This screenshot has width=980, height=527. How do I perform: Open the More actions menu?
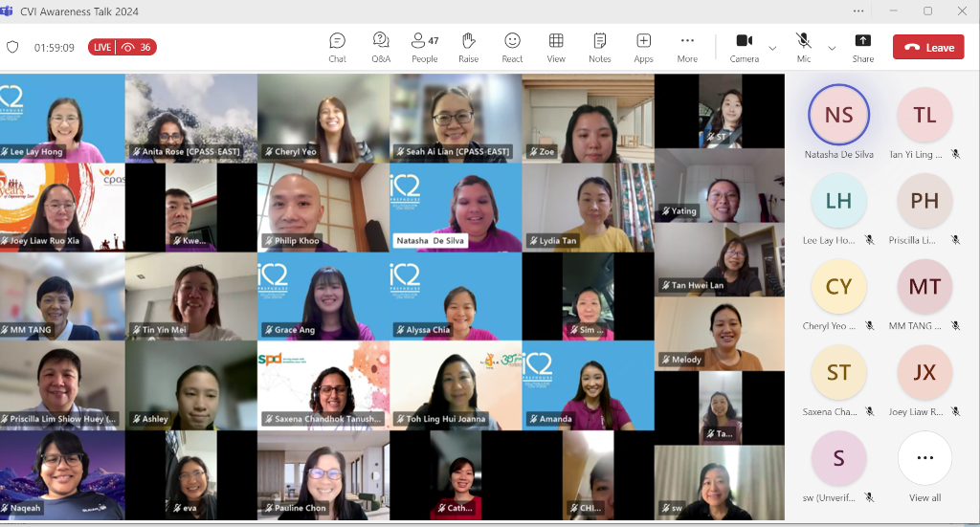tap(687, 47)
